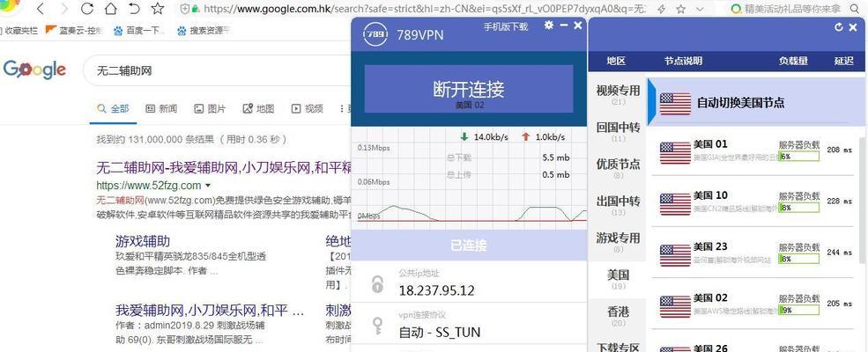Select the 出国中转 region category
Viewport: 868px width, 352px height.
tap(618, 205)
